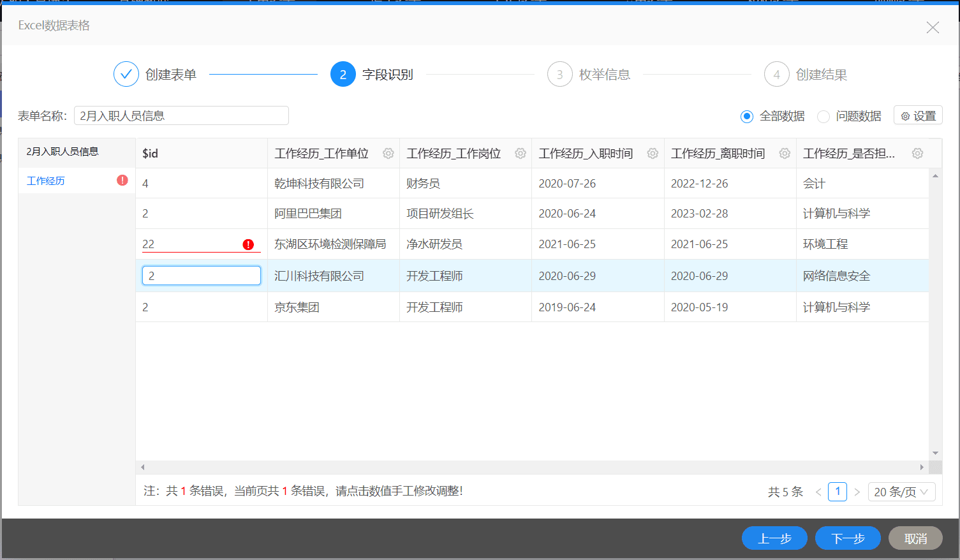Open the 20 条/页 page size dropdown
The image size is (960, 560).
click(x=902, y=492)
